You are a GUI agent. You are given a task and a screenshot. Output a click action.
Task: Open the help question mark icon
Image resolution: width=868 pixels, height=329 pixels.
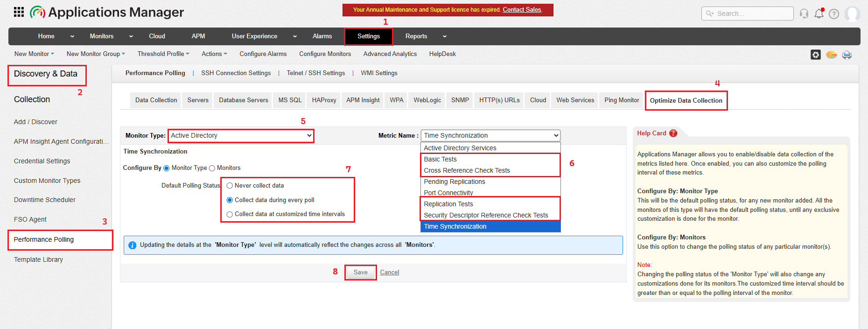[834, 14]
